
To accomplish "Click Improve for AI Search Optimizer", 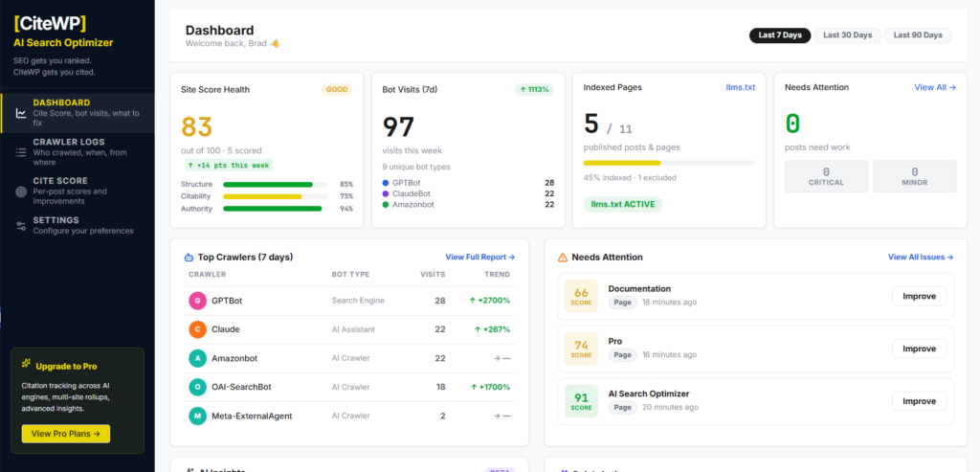I will coord(919,401).
